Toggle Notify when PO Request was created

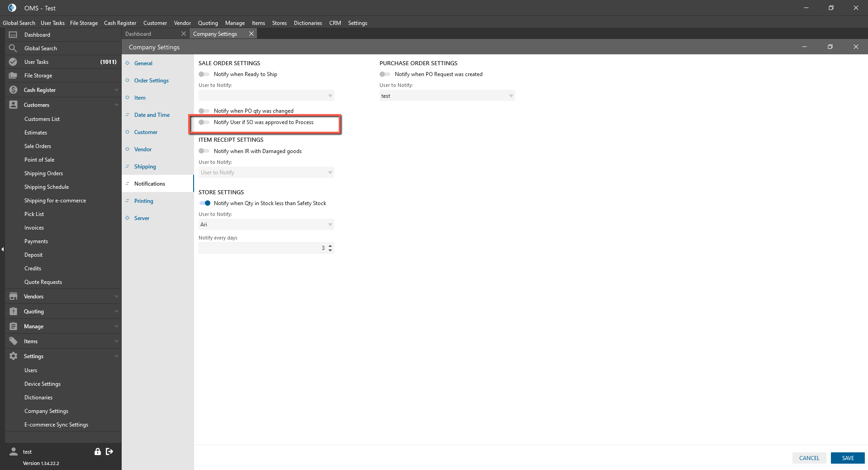(x=385, y=74)
